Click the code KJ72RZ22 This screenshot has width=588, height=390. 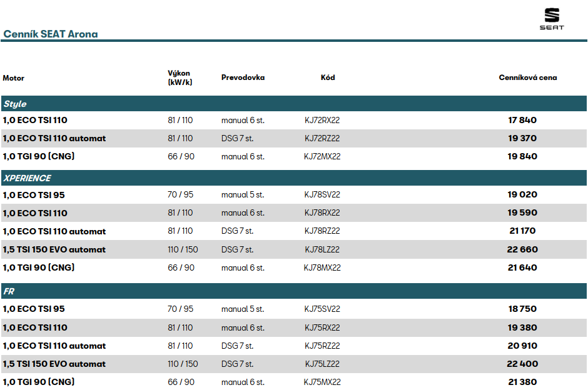coord(322,138)
